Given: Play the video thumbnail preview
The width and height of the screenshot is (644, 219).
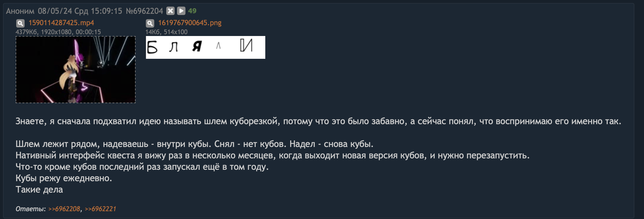Looking at the screenshot, I should [76, 70].
